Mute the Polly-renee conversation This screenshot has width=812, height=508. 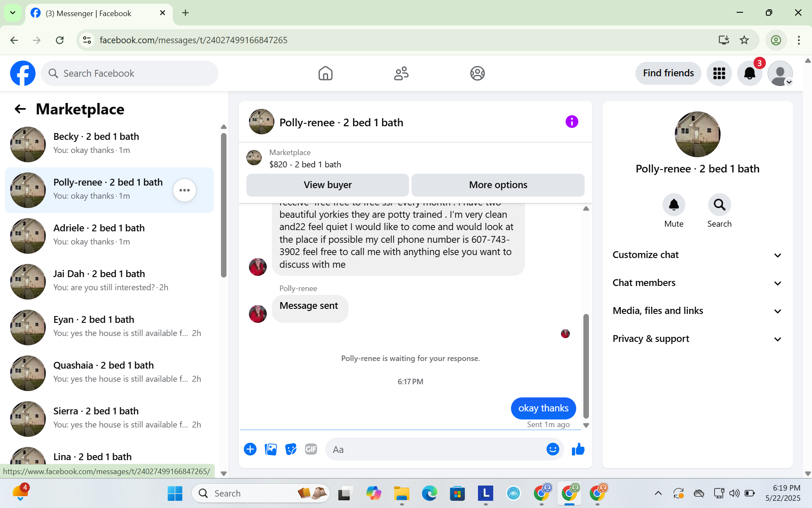pos(674,205)
